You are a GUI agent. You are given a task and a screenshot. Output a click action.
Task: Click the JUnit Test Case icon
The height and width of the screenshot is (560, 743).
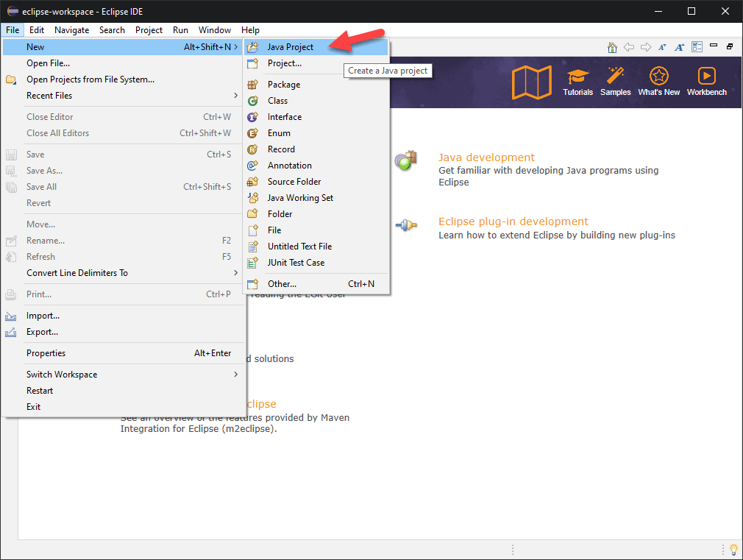tap(252, 263)
